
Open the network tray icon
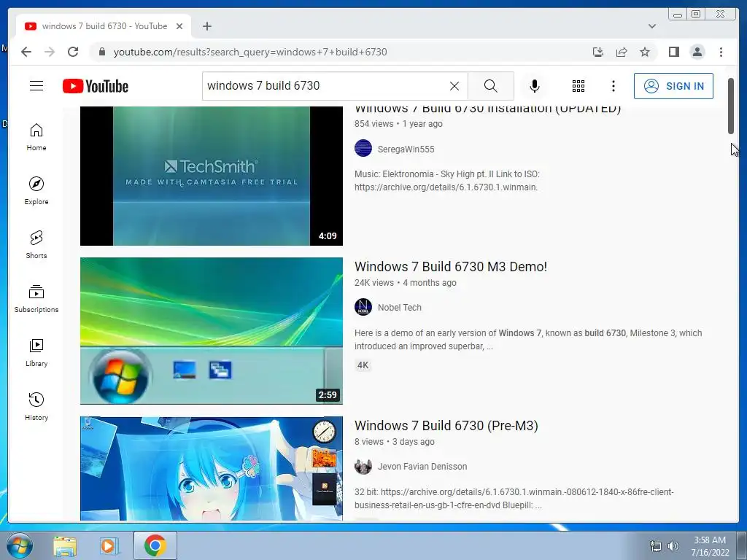(x=656, y=545)
